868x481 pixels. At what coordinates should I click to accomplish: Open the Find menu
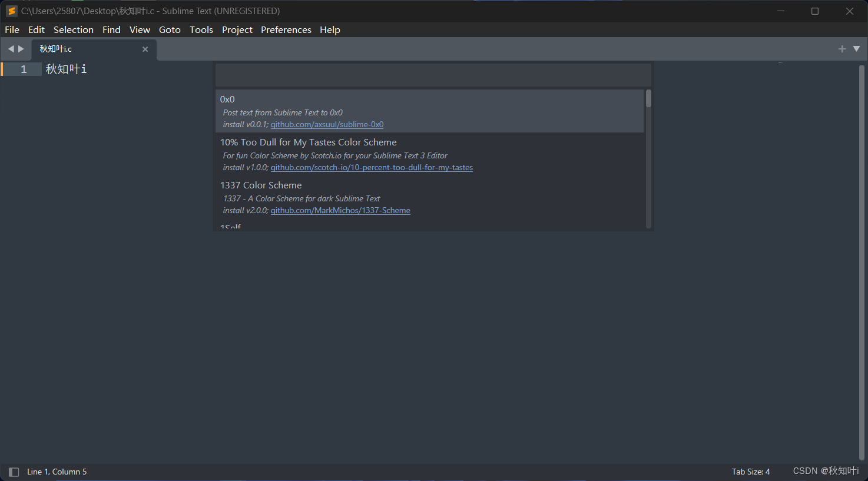111,29
